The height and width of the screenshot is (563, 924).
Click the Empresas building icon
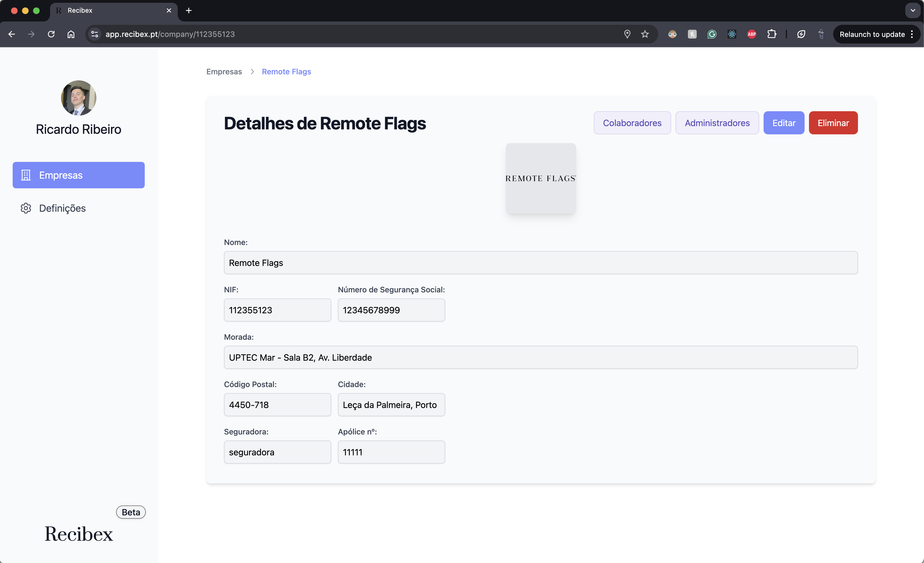point(26,175)
